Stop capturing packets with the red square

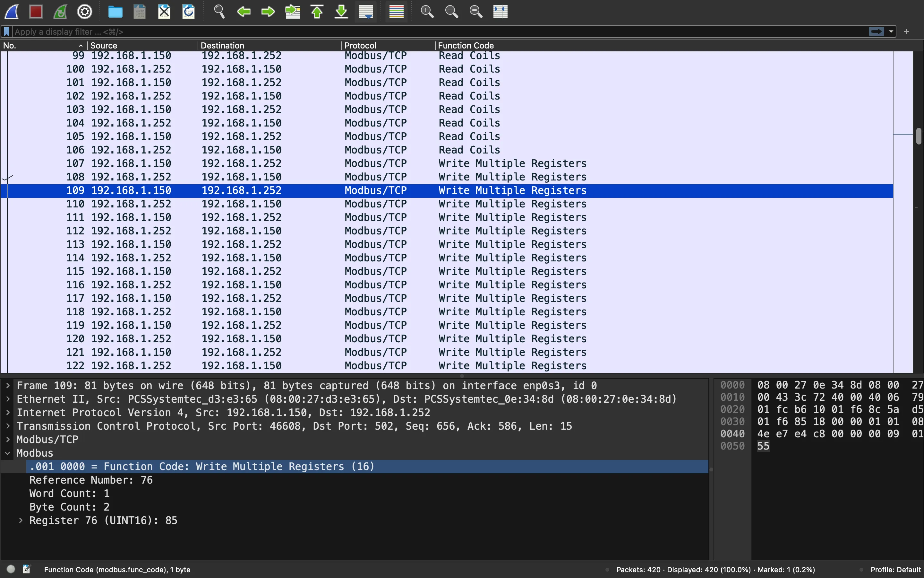tap(36, 12)
